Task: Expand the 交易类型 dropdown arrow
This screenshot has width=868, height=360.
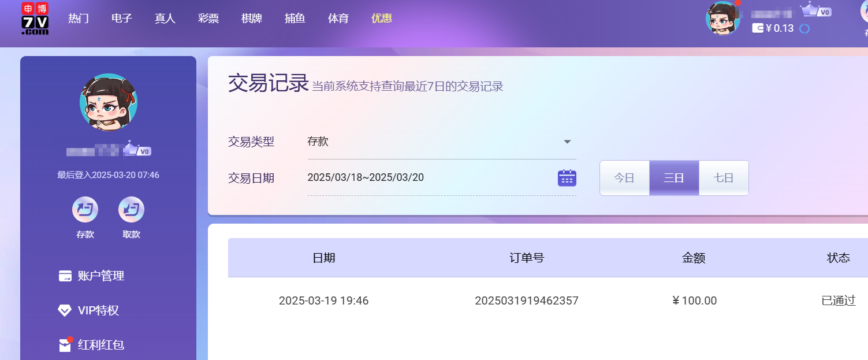Action: 567,142
